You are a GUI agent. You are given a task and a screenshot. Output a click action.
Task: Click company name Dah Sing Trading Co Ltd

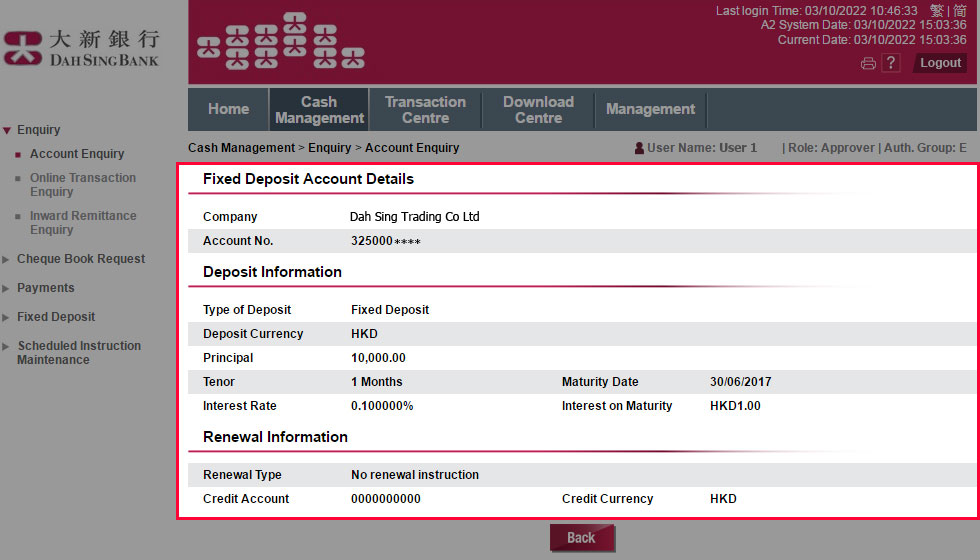[x=414, y=217]
